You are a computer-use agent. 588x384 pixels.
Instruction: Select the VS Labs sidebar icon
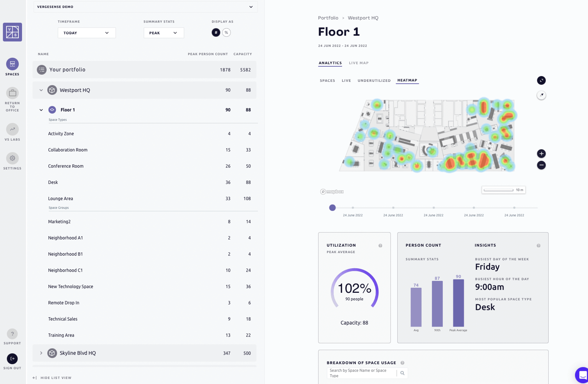12,129
